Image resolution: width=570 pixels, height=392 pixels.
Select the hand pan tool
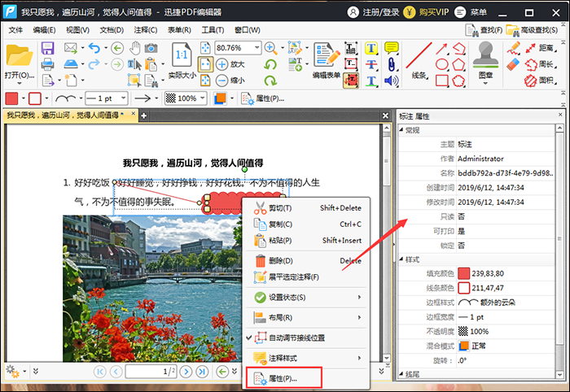pyautogui.click(x=135, y=48)
